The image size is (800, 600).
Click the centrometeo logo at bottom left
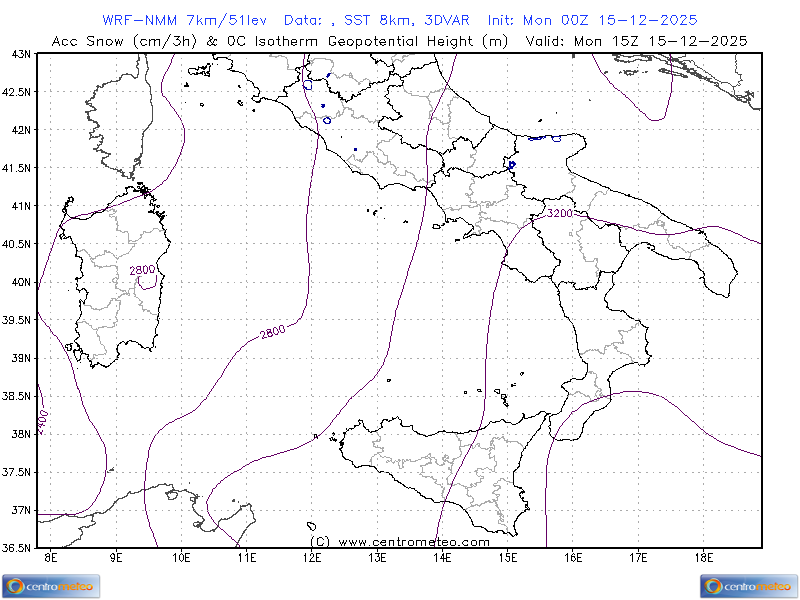[x=51, y=586]
